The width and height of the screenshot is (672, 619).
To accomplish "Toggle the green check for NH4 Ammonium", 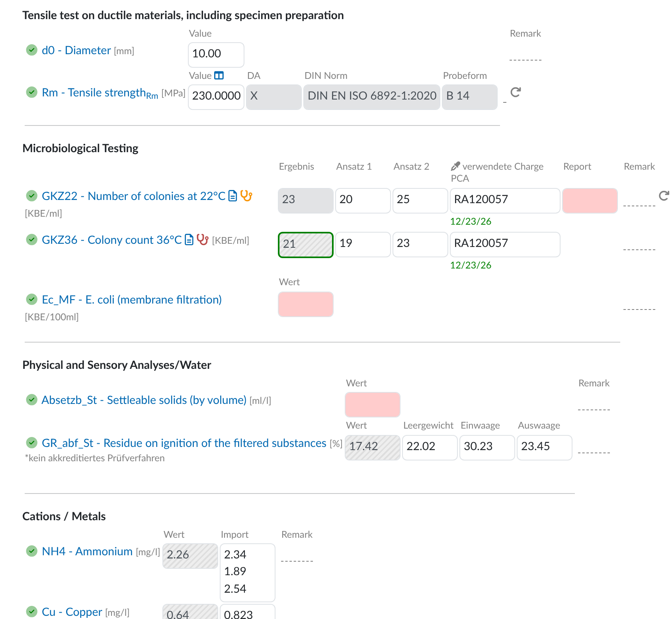I will (x=31, y=551).
